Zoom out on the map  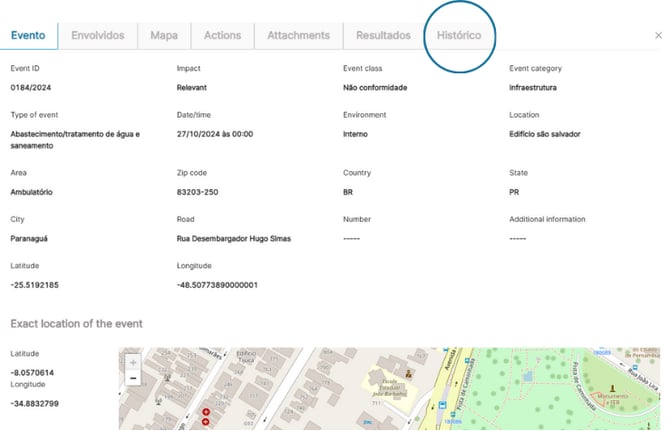pyautogui.click(x=133, y=379)
